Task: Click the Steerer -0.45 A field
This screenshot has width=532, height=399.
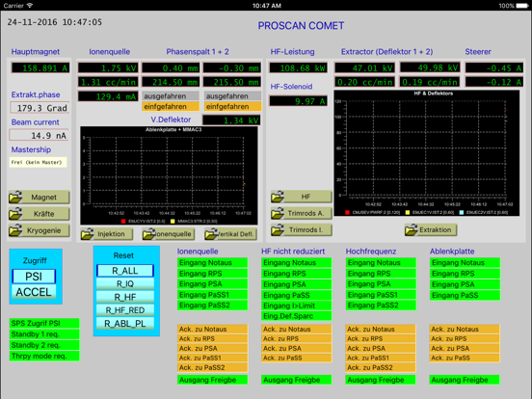Action: point(494,67)
